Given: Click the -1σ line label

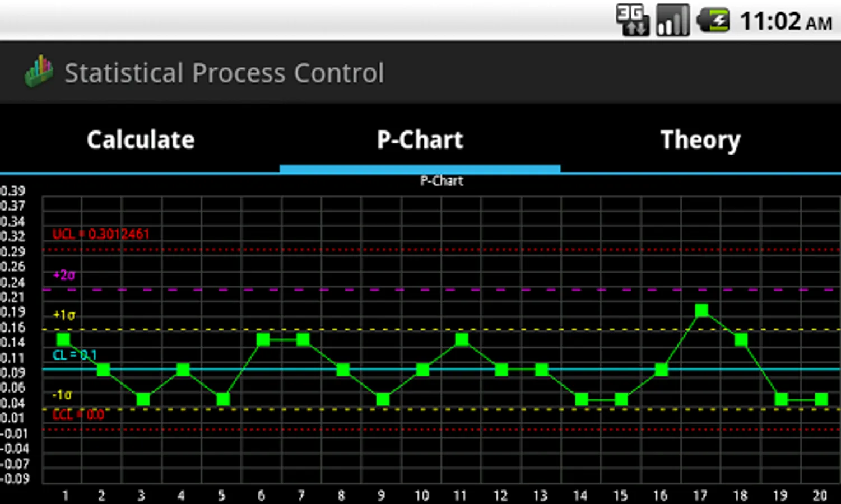Looking at the screenshot, I should coord(62,395).
